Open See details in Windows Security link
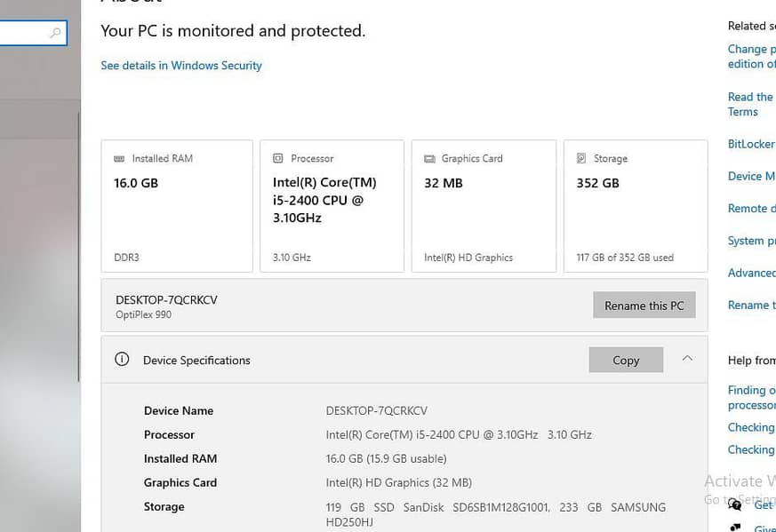The image size is (776, 532). point(181,65)
